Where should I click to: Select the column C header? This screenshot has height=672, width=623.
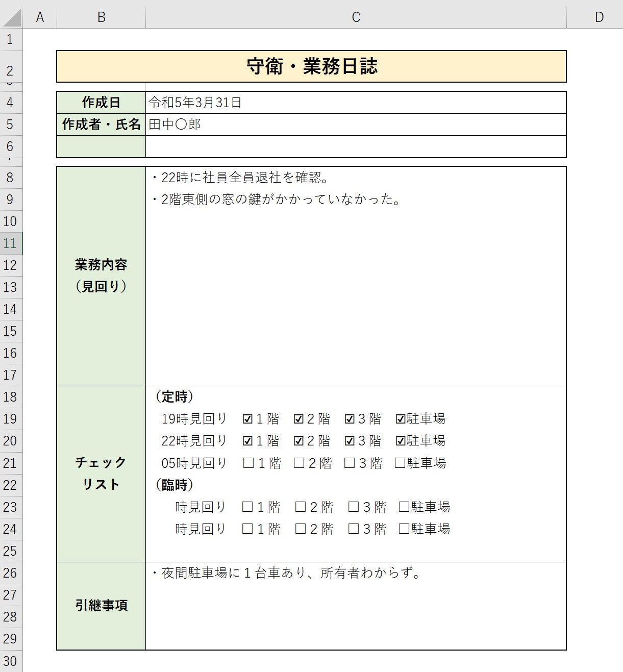[356, 17]
